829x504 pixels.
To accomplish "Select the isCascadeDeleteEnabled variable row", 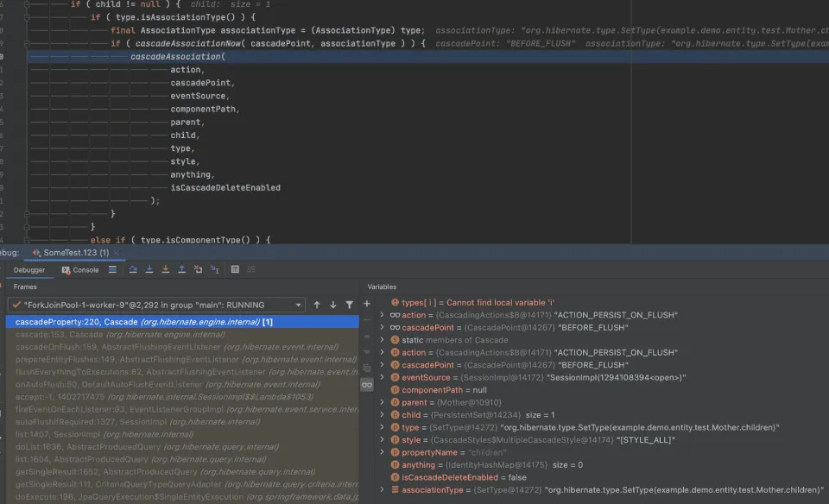I will pyautogui.click(x=602, y=477).
